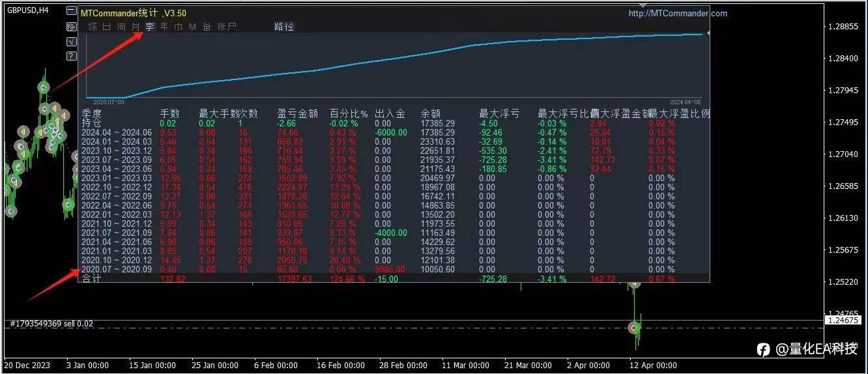Screen dimensions: 868x374
Task: Switch to the 综 summary tab
Action: tap(93, 27)
